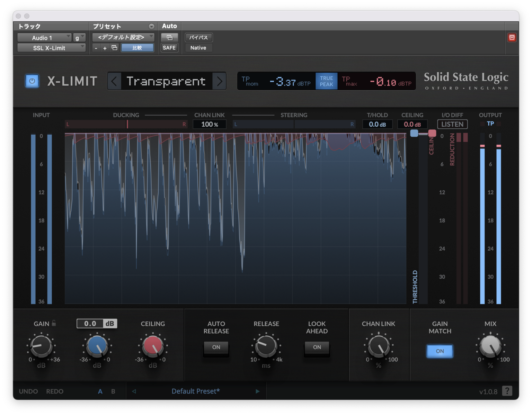Disable GAIN MATCH

[x=440, y=351]
